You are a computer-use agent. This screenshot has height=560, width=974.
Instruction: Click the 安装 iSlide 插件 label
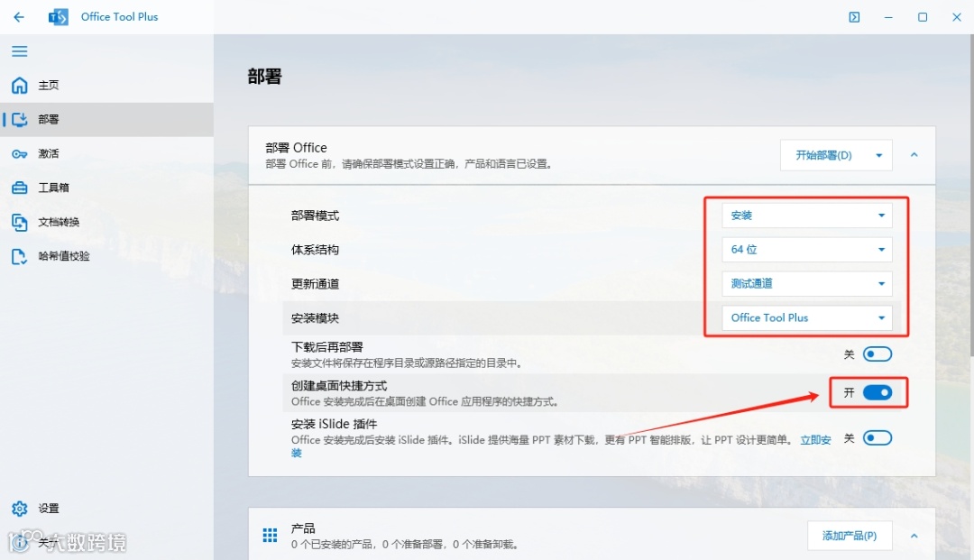[x=335, y=424]
